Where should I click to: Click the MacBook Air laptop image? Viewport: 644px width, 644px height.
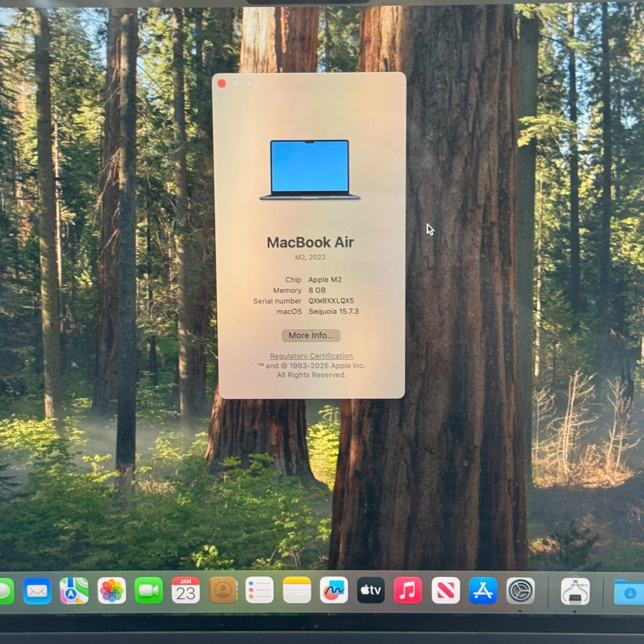[x=311, y=169]
